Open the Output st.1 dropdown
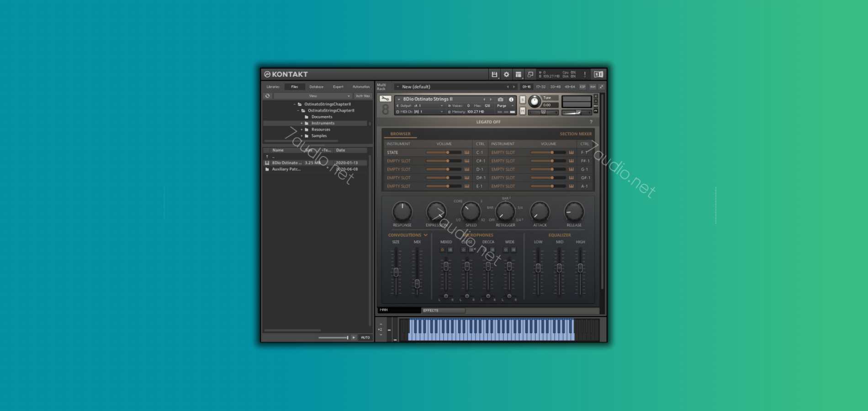Screen dimensions: 868x411 pyautogui.click(x=420, y=105)
